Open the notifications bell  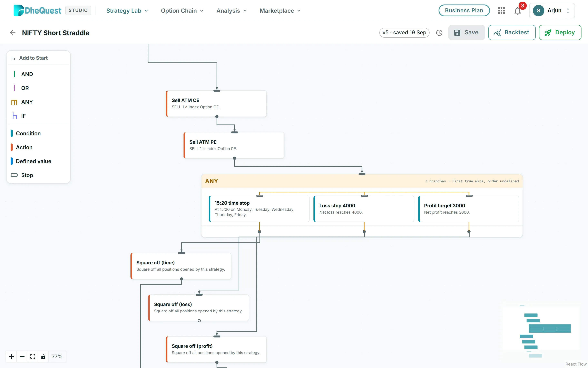click(518, 11)
